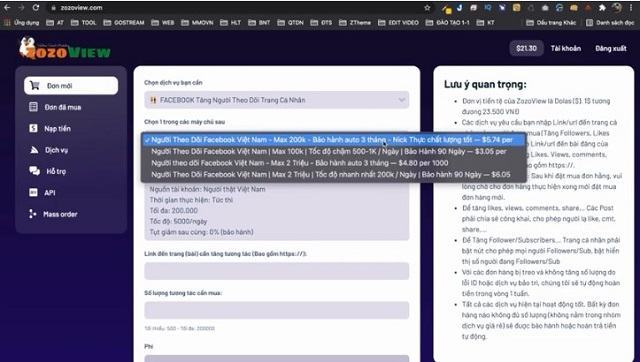This screenshot has width=640, height=362.
Task: Open the Đơn mới sidebar item
Action: pyautogui.click(x=71, y=86)
